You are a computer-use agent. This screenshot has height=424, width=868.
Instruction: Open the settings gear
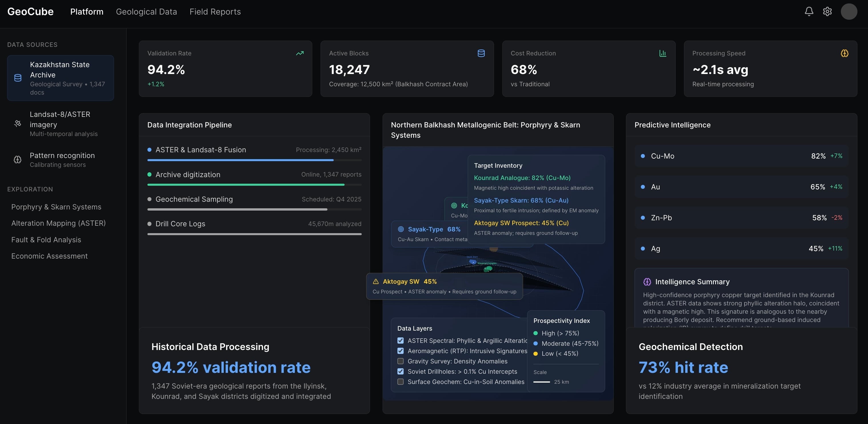click(x=827, y=11)
